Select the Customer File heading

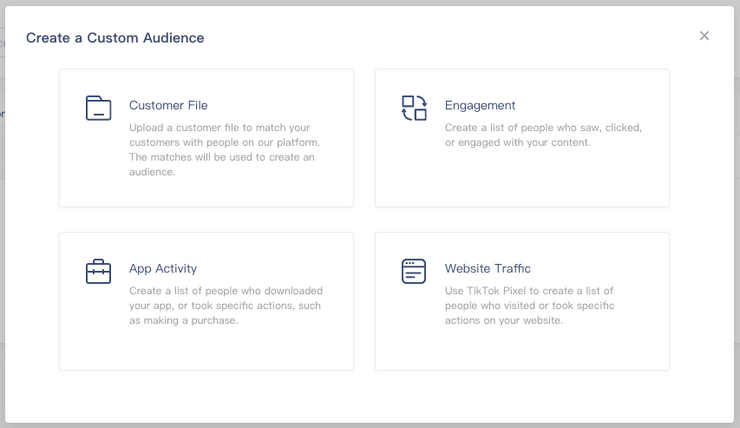click(x=168, y=105)
